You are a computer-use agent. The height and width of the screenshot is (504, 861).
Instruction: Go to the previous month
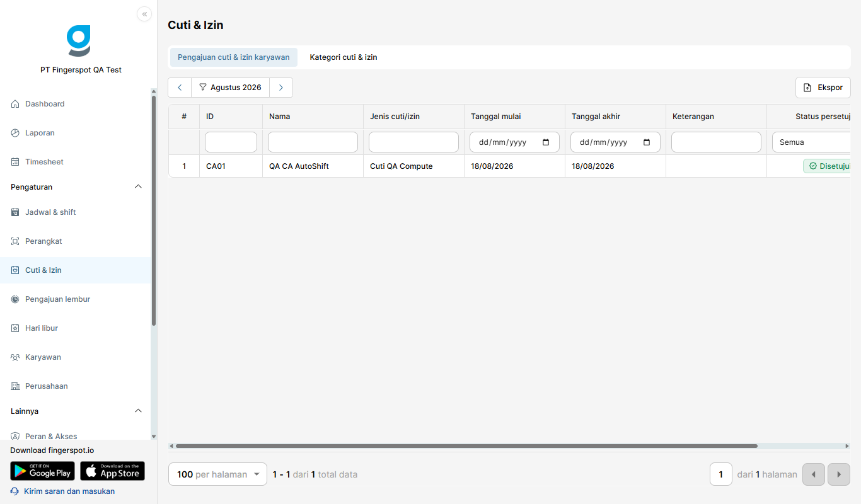(180, 88)
